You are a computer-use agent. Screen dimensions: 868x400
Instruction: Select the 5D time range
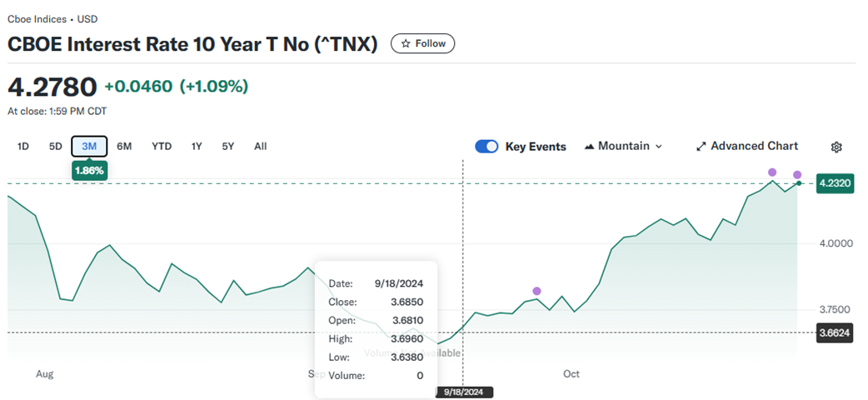pos(56,147)
